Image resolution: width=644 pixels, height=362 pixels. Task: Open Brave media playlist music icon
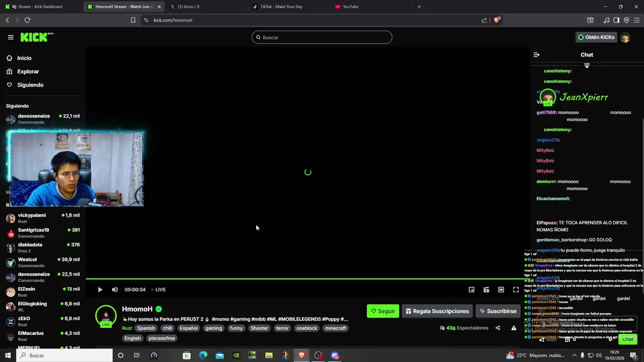point(606,20)
